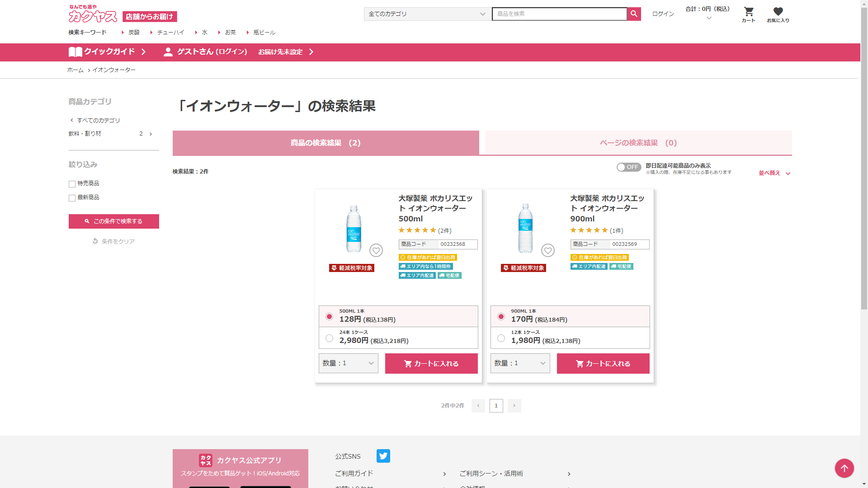Check the 特売商品 filter checkbox
Viewport: 868px width, 488px height.
click(x=72, y=184)
